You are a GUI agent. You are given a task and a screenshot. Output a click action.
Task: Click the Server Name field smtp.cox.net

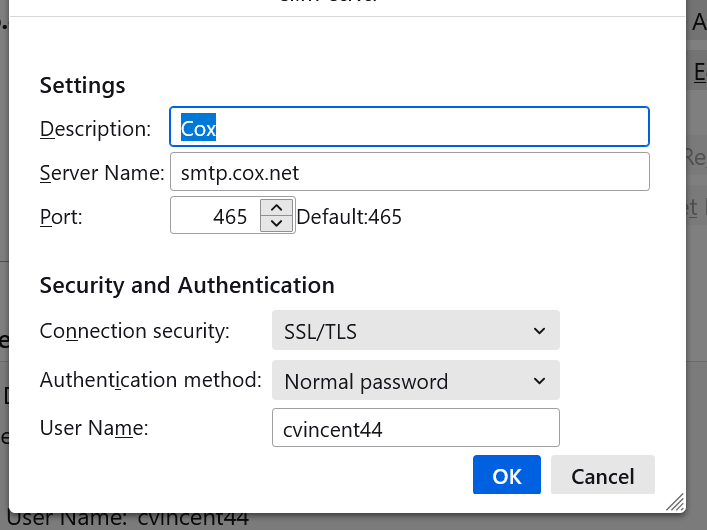click(409, 172)
